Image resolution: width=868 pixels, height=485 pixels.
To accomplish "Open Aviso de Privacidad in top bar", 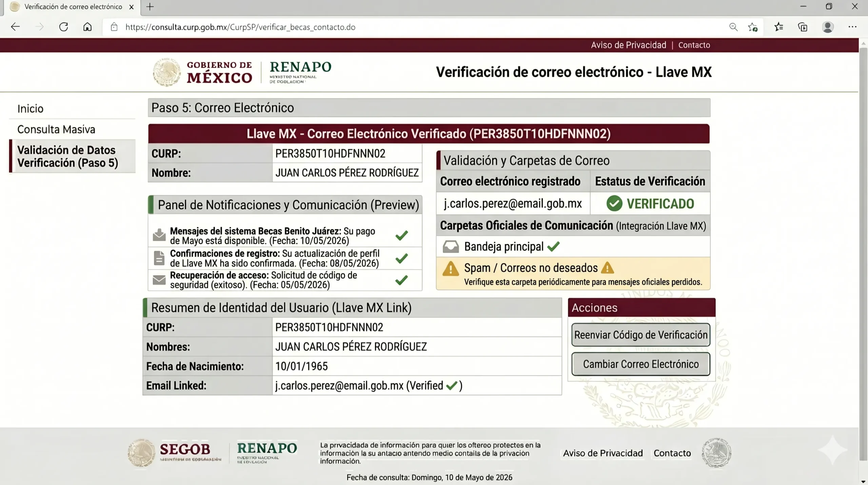I will pos(628,45).
